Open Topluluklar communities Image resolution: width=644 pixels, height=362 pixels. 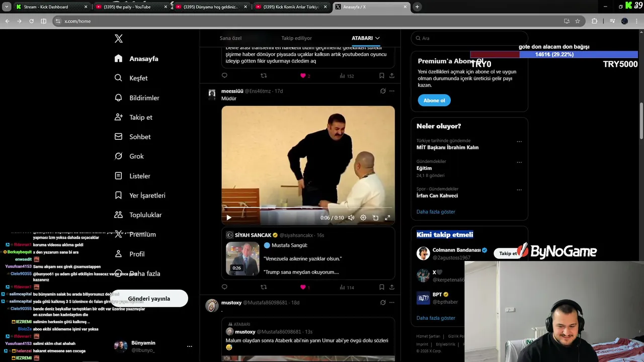(x=138, y=215)
